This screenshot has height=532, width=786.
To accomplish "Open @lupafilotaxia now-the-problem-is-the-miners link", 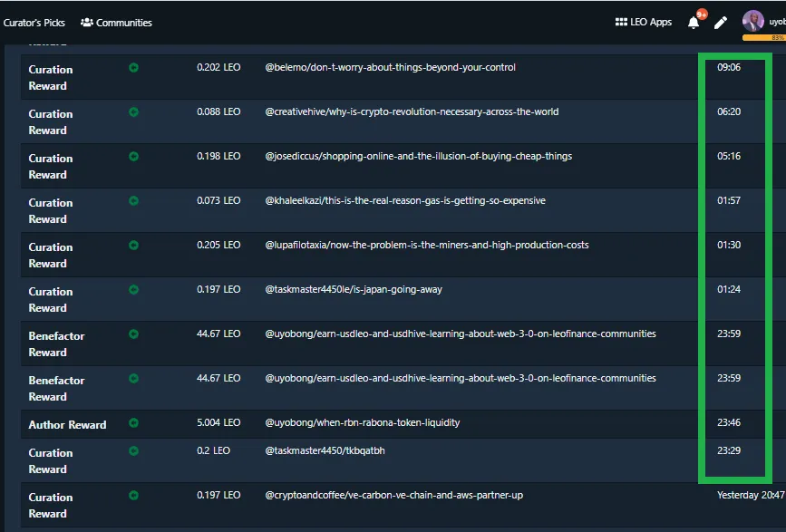I will point(427,245).
